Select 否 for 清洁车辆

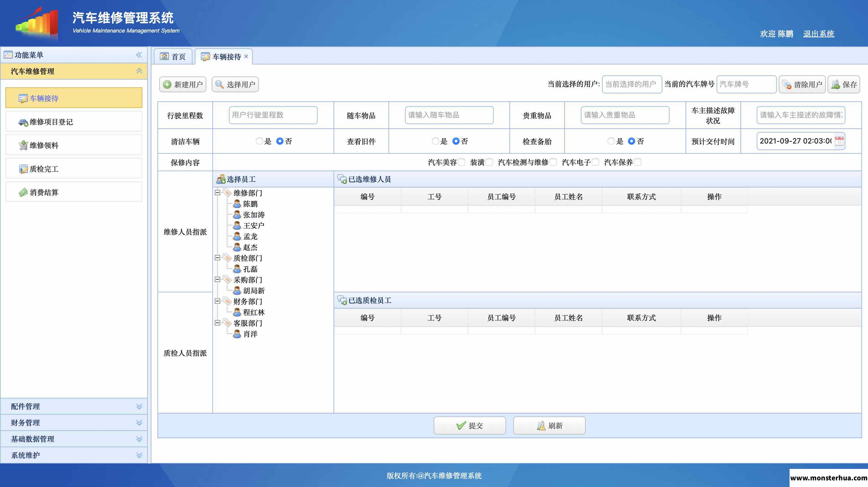pos(280,141)
